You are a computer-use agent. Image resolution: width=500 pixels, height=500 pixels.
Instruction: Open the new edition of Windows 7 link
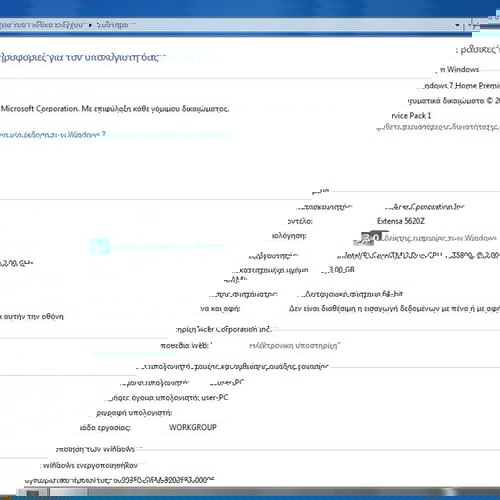(x=53, y=135)
